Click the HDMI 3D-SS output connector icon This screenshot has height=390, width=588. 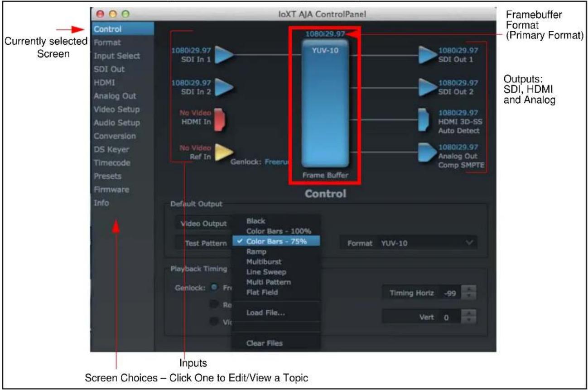click(x=424, y=120)
